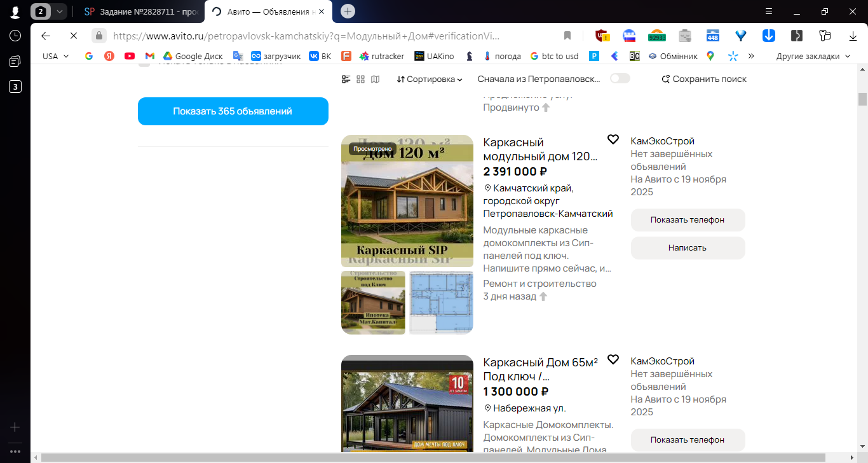Open Google Диск bookmark
868x463 pixels.
(193, 56)
